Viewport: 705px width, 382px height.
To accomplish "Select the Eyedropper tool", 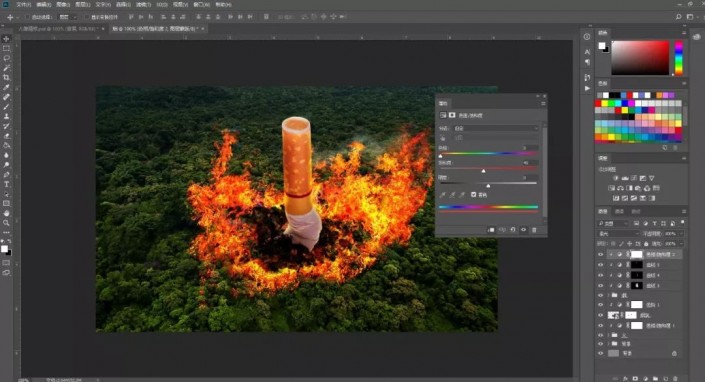I will pyautogui.click(x=6, y=87).
